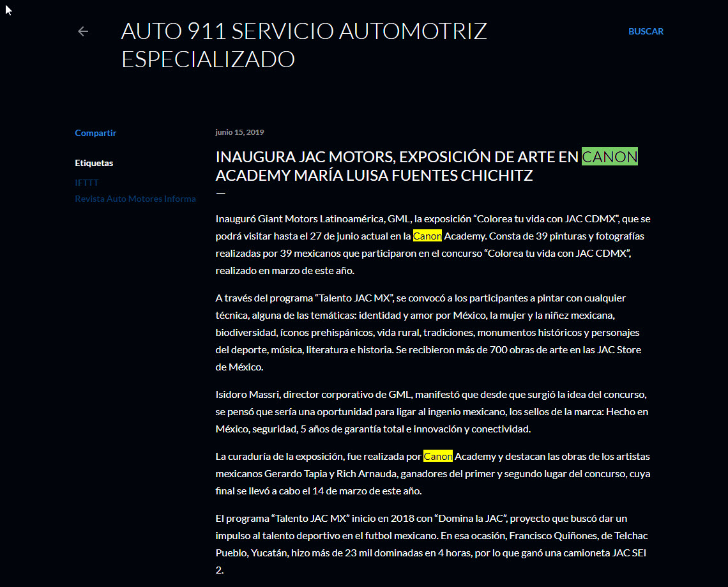Click the article headline INAUGURA JAC MOTORS
The image size is (728, 587).
(x=427, y=166)
